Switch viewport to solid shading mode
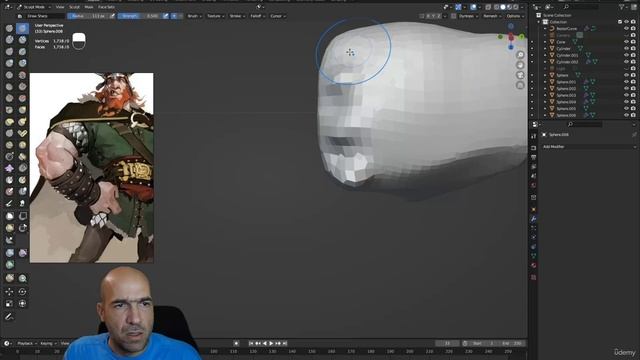This screenshot has height=360, width=640. point(503,7)
